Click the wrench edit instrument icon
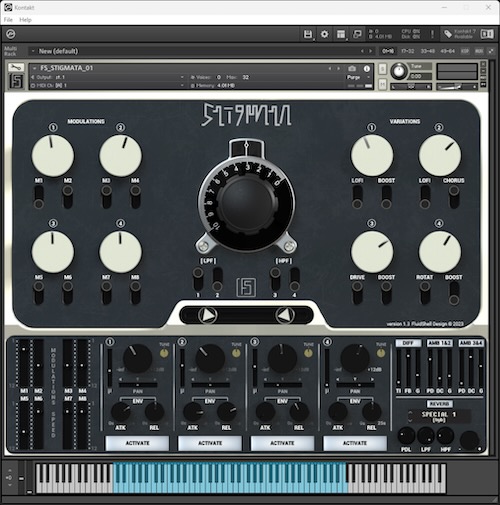This screenshot has width=500, height=505. point(16,68)
